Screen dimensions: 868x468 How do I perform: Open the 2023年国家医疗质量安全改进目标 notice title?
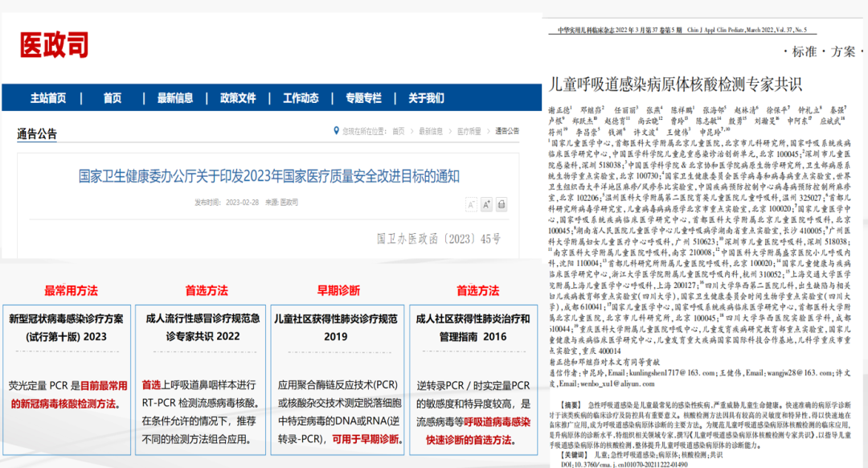coord(268,175)
